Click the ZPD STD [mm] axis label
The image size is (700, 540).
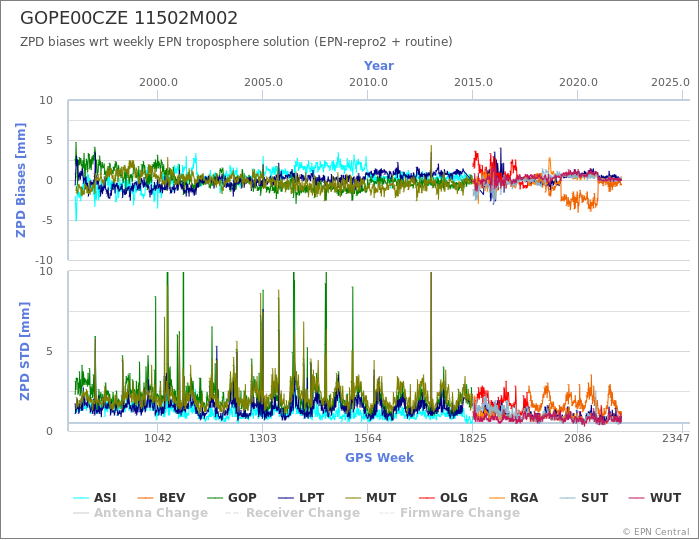click(25, 351)
